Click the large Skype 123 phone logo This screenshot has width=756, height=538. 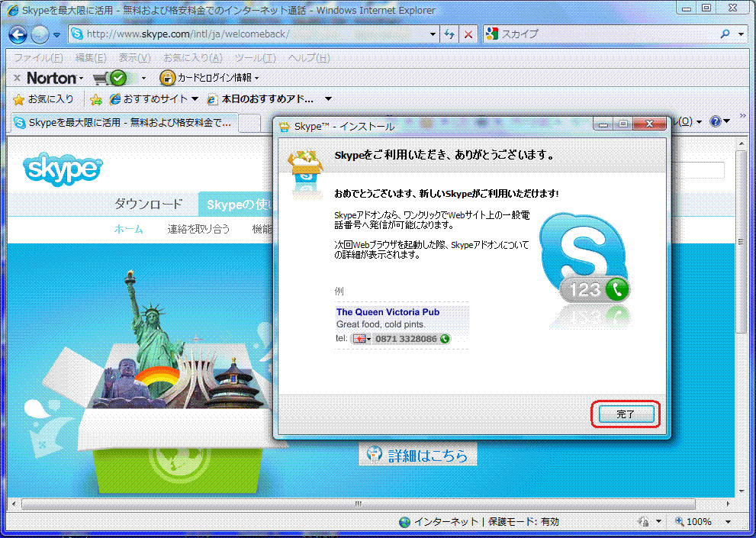point(584,258)
